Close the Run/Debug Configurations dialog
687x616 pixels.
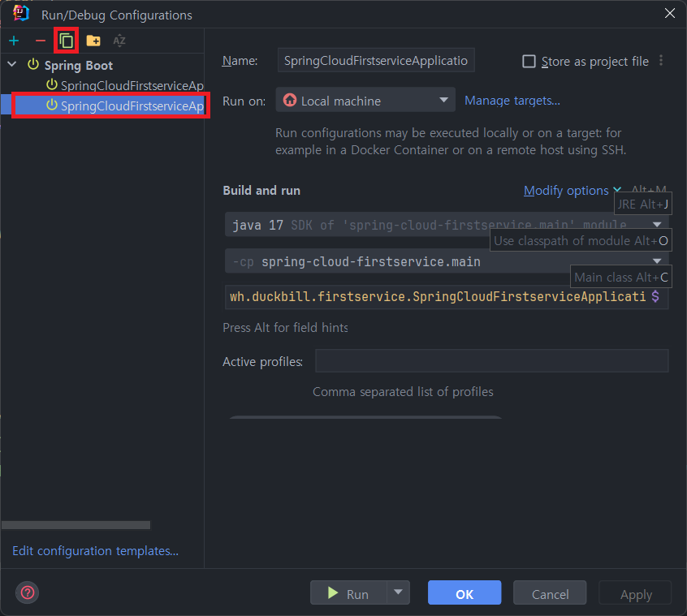click(x=669, y=14)
